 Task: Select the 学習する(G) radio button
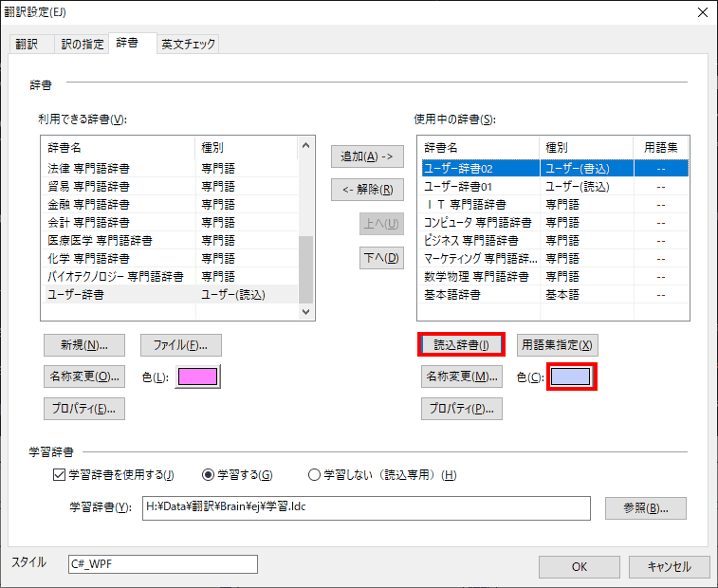point(237,475)
